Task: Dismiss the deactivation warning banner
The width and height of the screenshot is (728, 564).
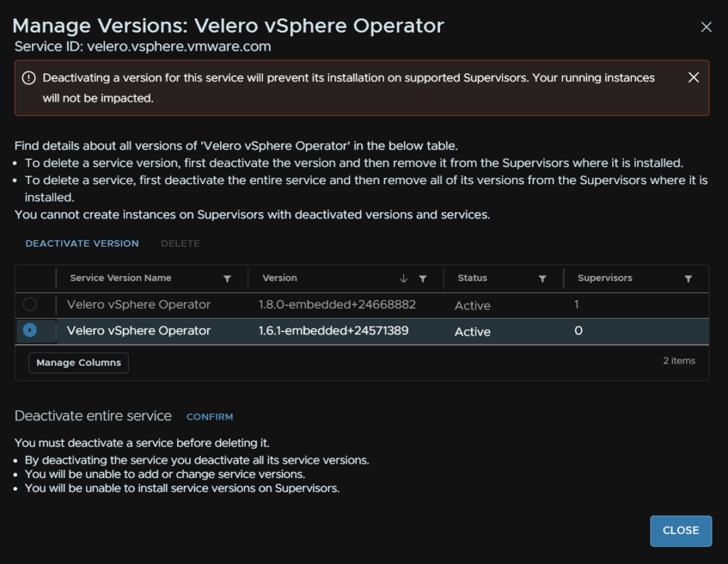Action: click(694, 78)
